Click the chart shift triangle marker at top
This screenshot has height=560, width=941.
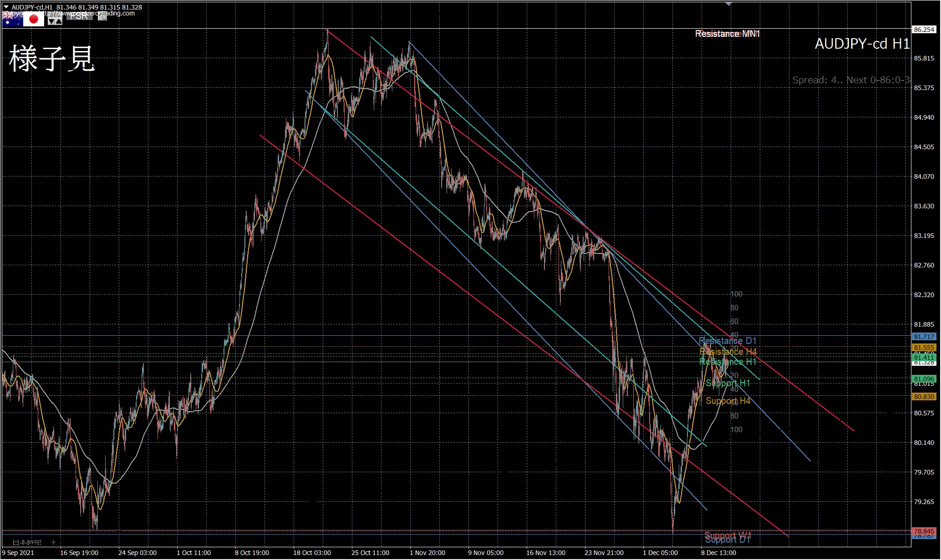728,4
